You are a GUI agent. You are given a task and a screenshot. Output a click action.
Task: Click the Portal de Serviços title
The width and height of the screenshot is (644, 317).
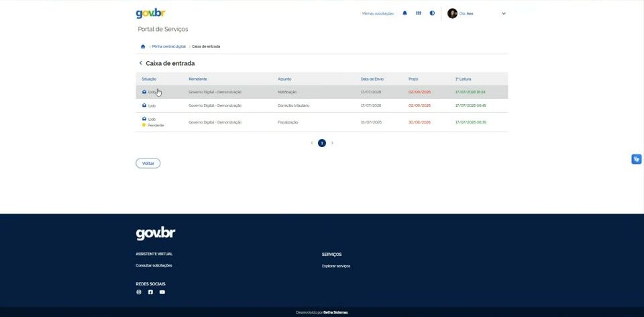pyautogui.click(x=163, y=29)
